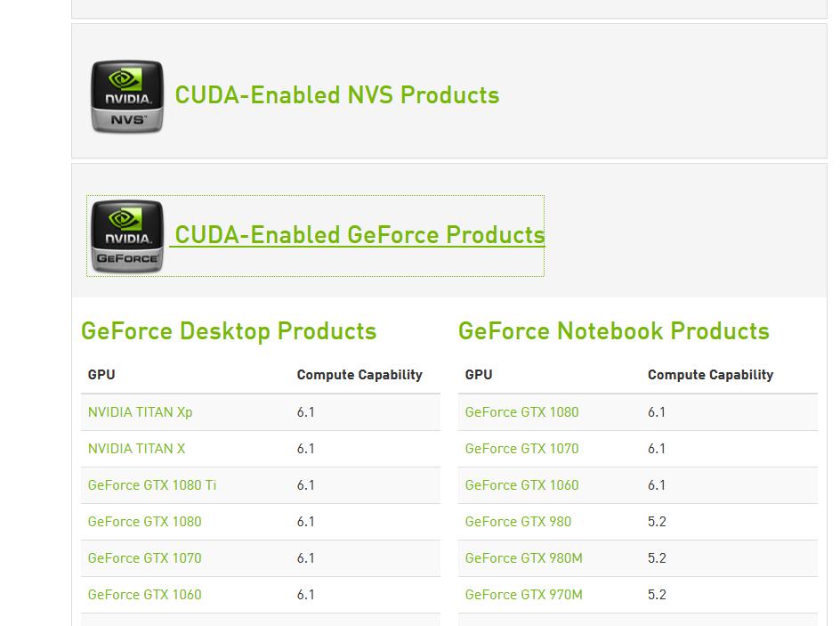Viewport: 840px width, 626px height.
Task: Expand CUDA-Enabled NVS Products section
Action: coord(336,95)
